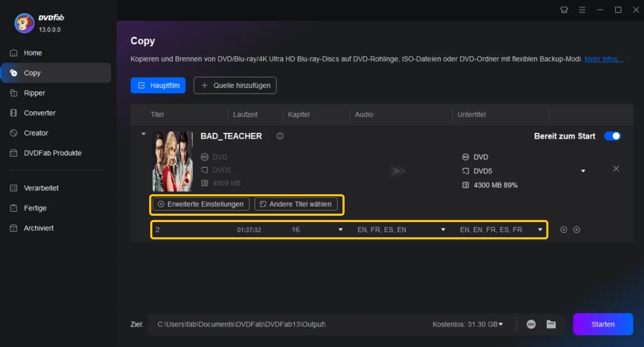Click the output folder icon
Viewport: 644px width, 347px height.
click(x=551, y=324)
